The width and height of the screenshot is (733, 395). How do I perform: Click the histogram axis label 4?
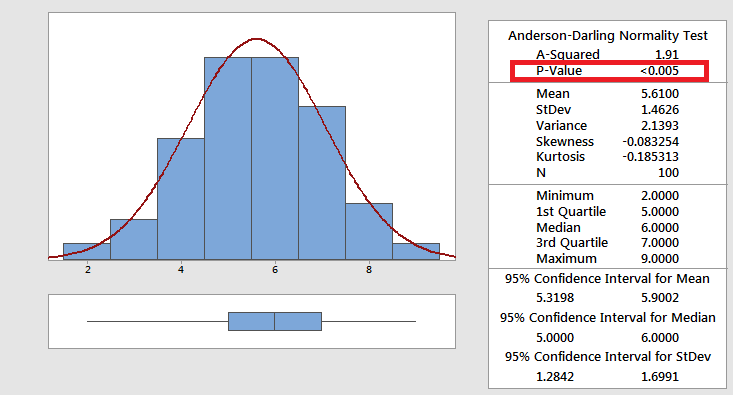[x=181, y=270]
